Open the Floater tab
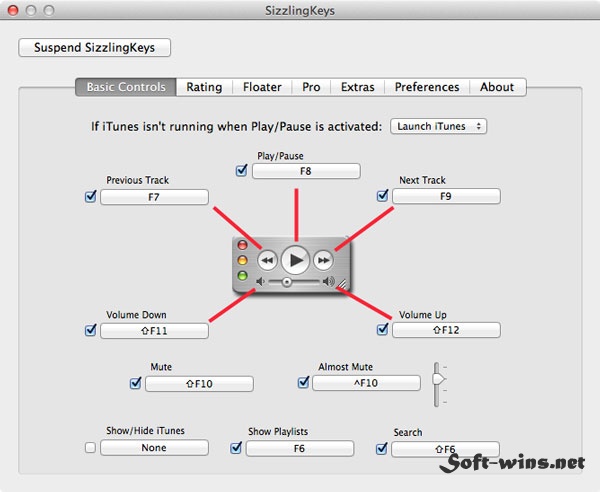This screenshot has height=492, width=600. point(262,87)
